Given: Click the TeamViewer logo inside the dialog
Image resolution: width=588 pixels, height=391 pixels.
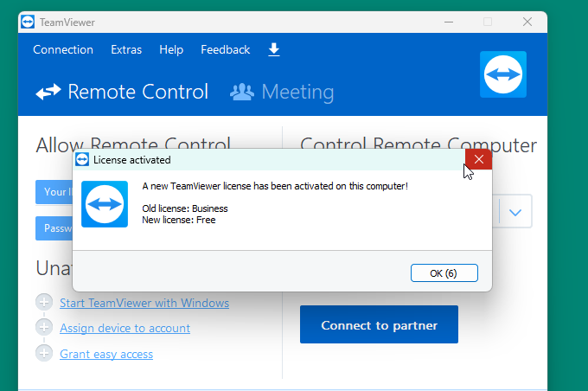Looking at the screenshot, I should click(105, 204).
